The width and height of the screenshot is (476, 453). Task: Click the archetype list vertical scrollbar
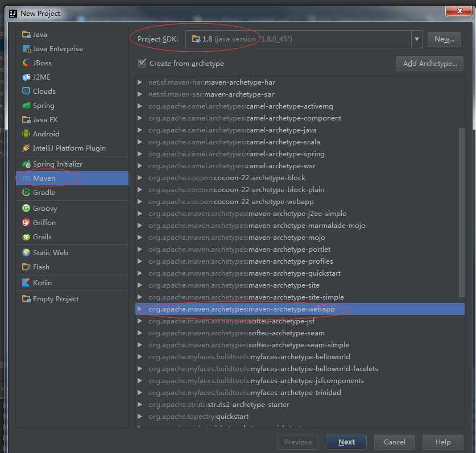[461, 213]
